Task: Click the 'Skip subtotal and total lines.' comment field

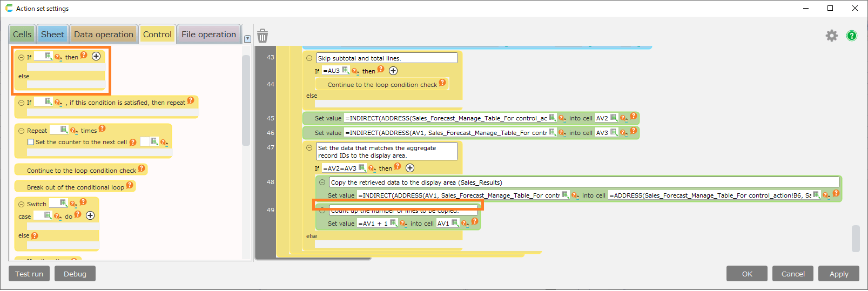Action: (387, 58)
